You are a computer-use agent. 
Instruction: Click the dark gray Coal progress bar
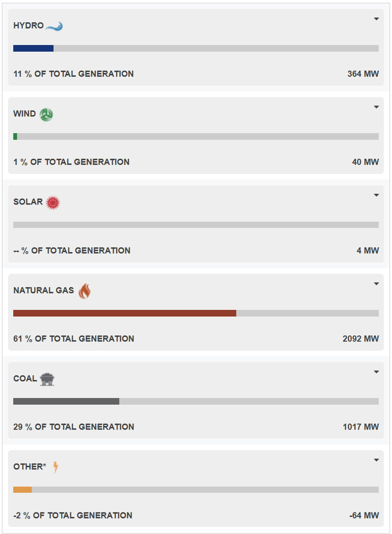66,401
